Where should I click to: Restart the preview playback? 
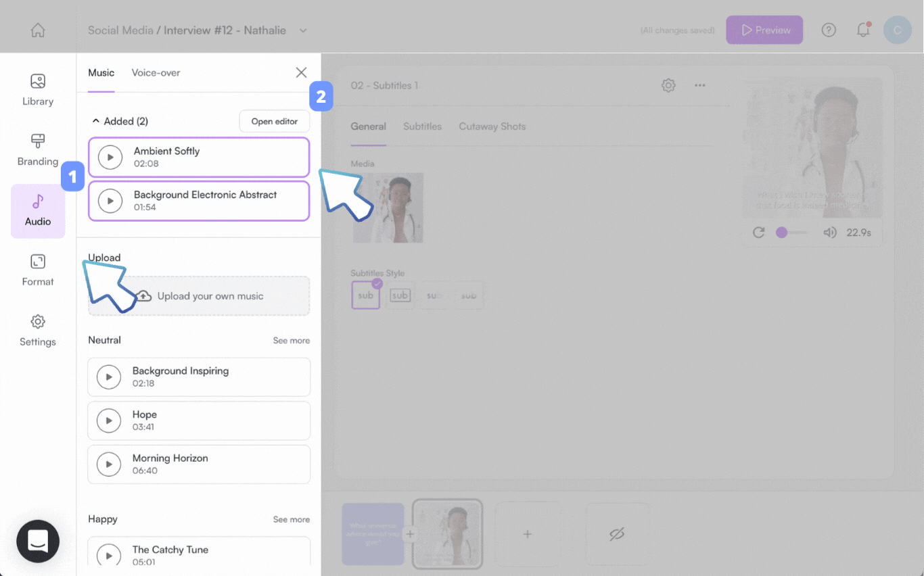coord(759,233)
